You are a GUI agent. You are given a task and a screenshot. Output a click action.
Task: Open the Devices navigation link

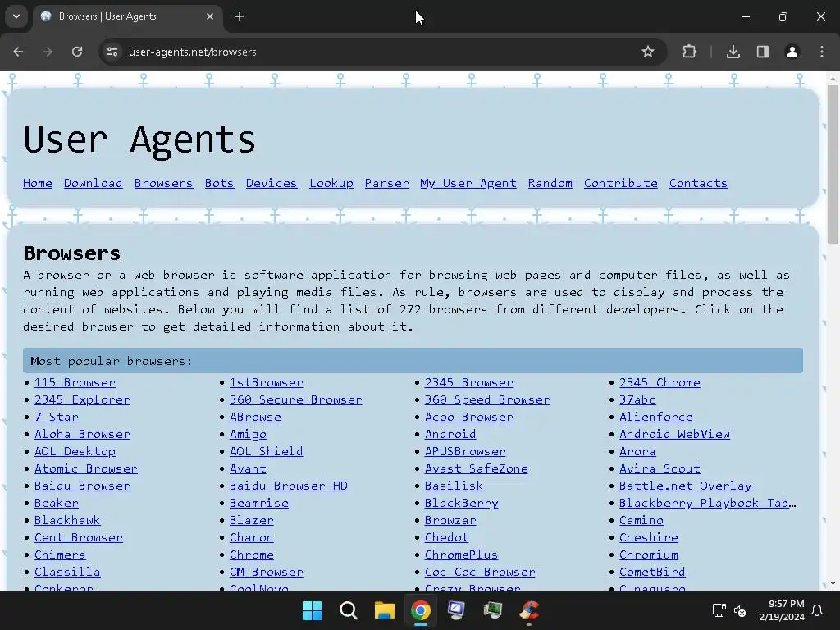tap(271, 183)
